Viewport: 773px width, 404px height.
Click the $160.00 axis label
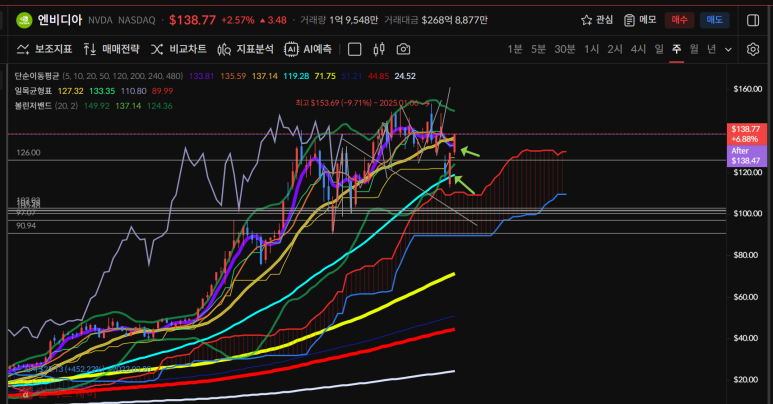tap(747, 89)
